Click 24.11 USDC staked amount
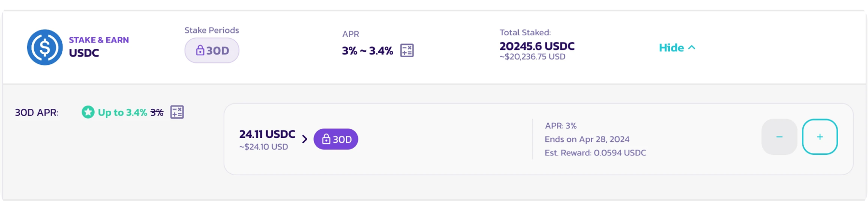The height and width of the screenshot is (212, 868). (267, 134)
